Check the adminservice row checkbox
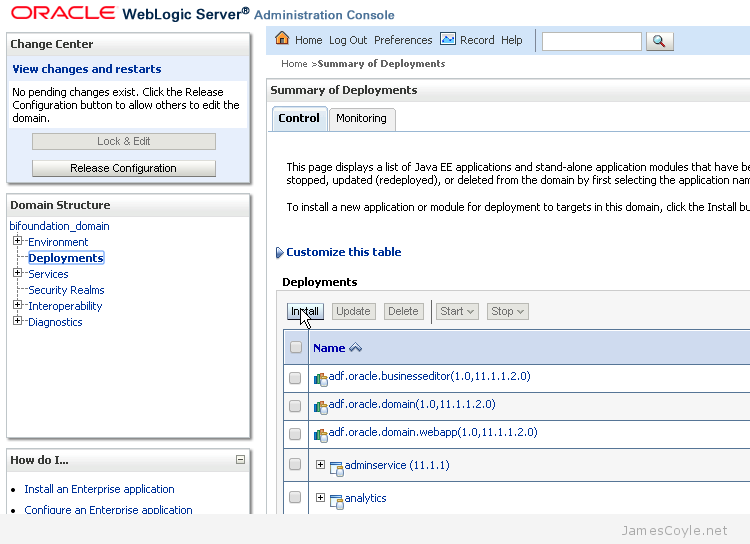Screen dimensions: 750x544 click(295, 464)
